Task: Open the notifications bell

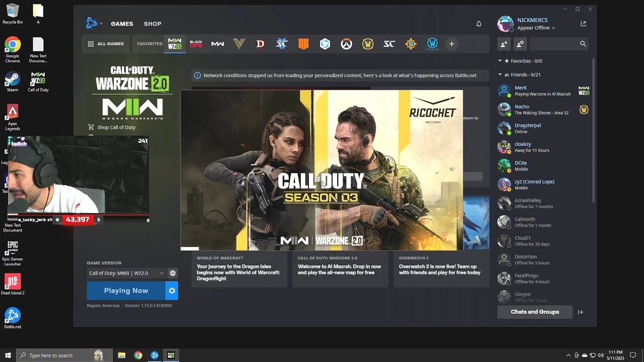Action: tap(478, 24)
